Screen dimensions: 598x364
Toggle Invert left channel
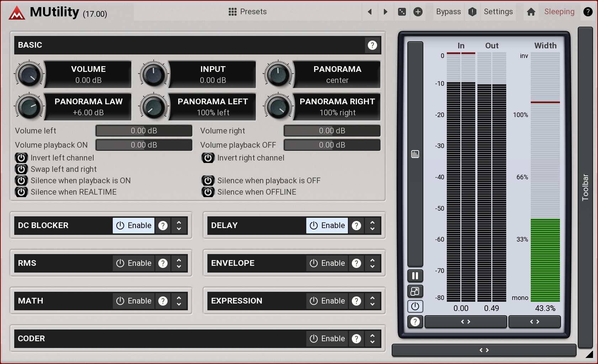coord(21,158)
